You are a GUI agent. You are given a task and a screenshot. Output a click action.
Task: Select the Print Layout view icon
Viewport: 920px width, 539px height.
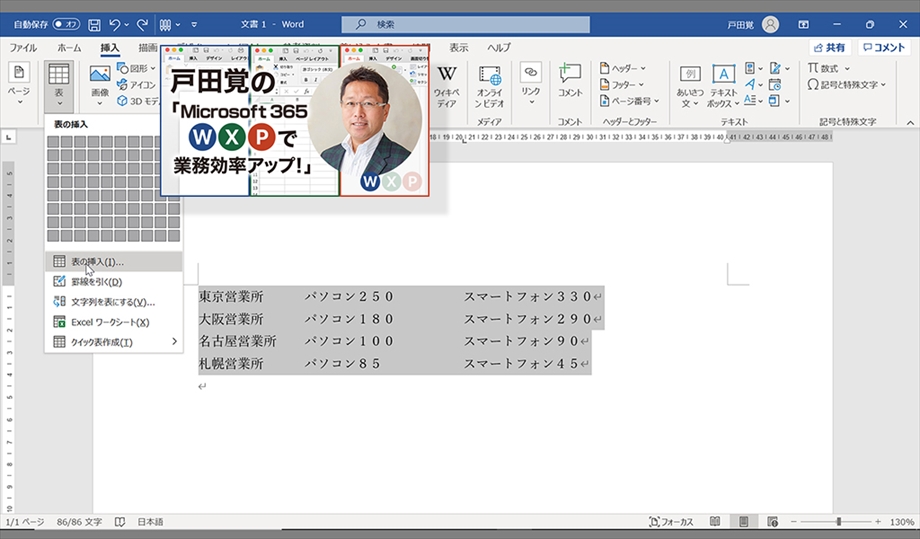click(743, 521)
